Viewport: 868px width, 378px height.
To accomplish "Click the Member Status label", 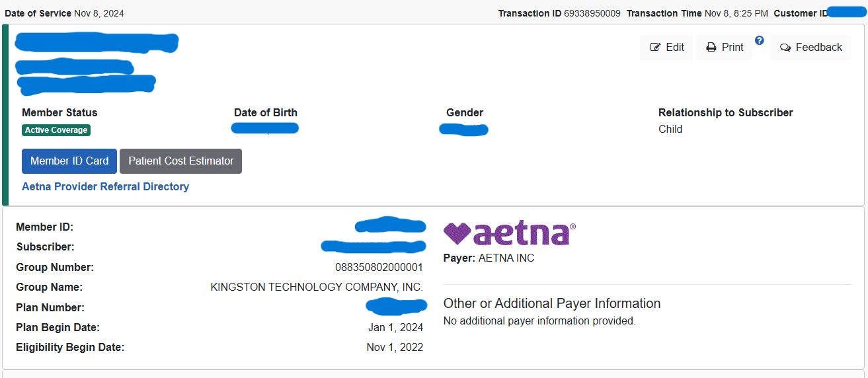I will pyautogui.click(x=59, y=113).
